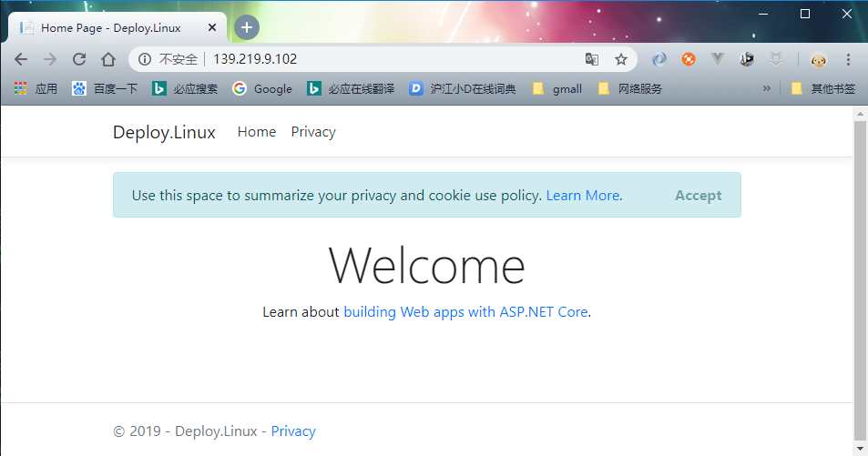The height and width of the screenshot is (456, 868).
Task: Open the user profile avatar
Action: 818,59
